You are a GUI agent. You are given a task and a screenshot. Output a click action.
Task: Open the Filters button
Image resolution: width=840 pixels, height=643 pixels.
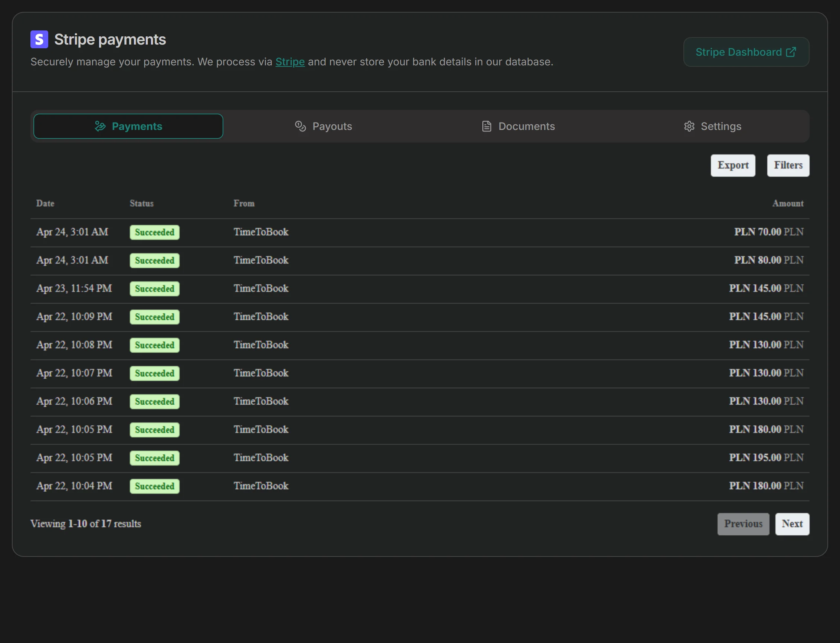coord(788,165)
